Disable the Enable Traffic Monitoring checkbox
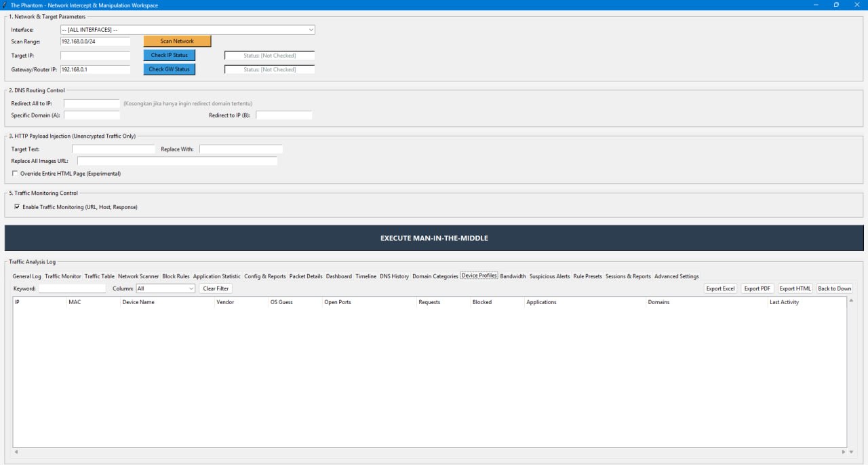The height and width of the screenshot is (465, 868). tap(17, 207)
